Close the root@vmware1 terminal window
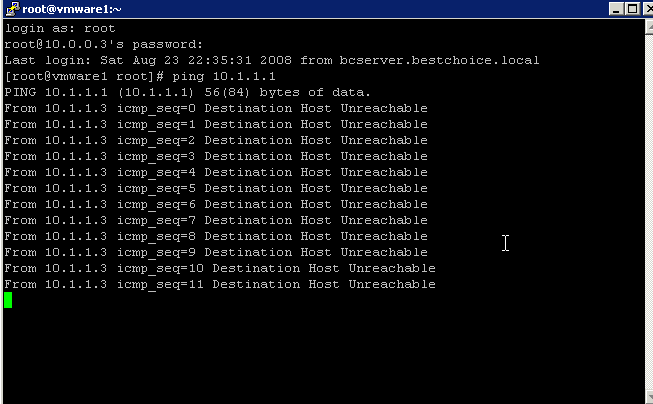Viewport: 653px width, 404px height. 648,9
